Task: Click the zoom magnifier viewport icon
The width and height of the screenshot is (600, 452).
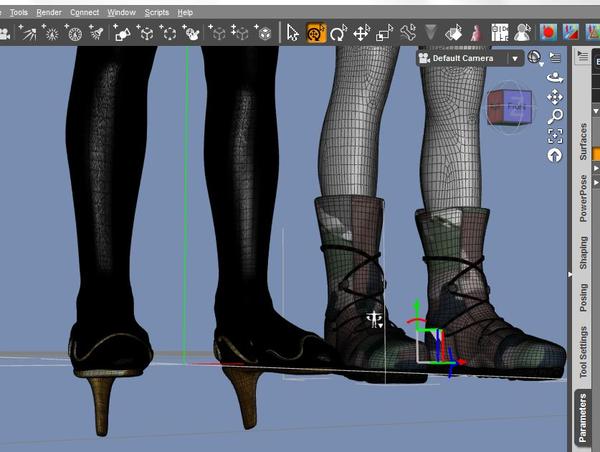Action: pyautogui.click(x=555, y=116)
